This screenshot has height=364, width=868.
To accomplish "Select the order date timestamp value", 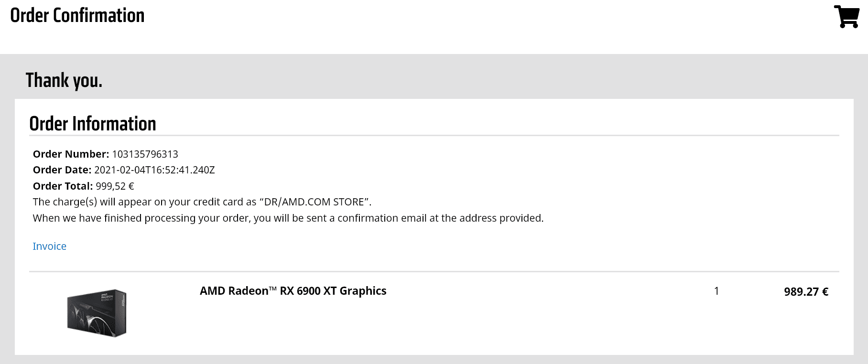I will (154, 170).
